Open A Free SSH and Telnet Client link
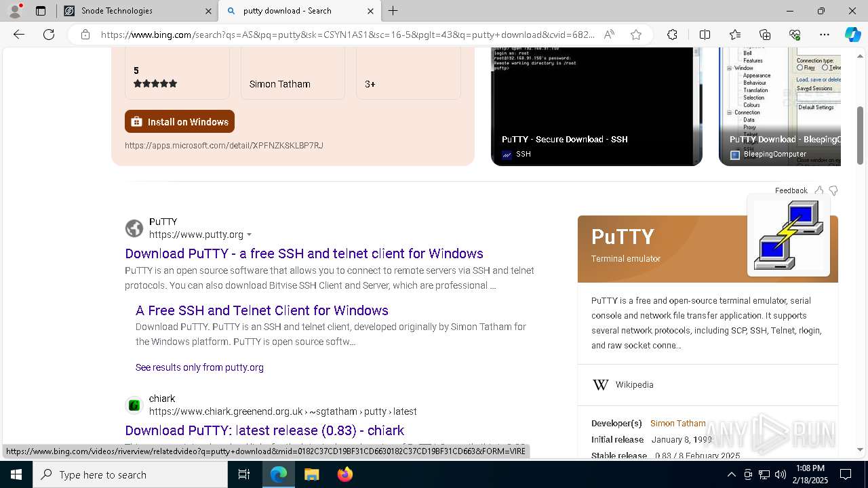868x488 pixels. (x=262, y=310)
